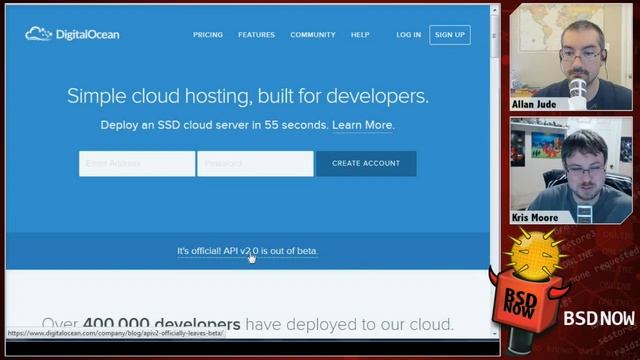Click the DigitalOcean cloud logo

[72, 34]
